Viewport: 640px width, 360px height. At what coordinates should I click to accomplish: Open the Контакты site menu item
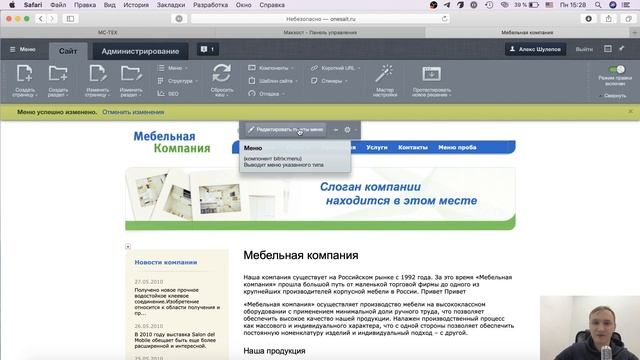coord(413,147)
